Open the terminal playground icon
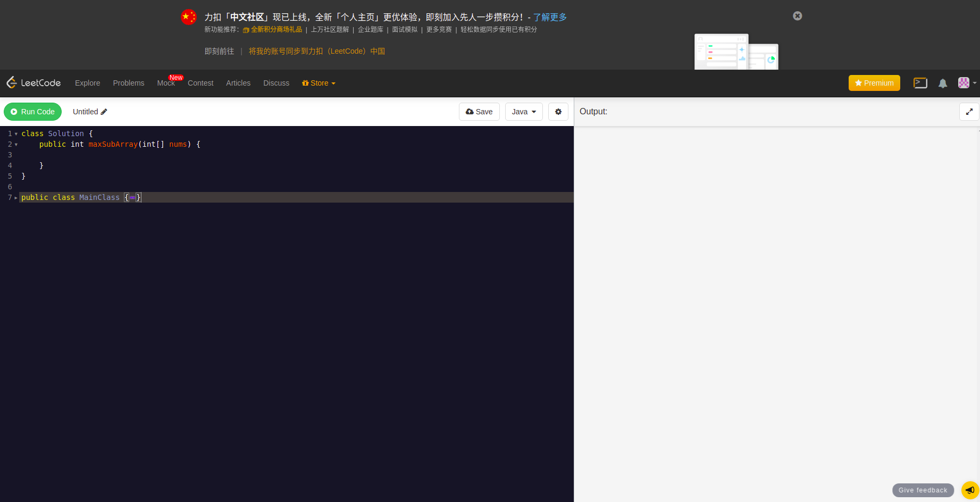980x502 pixels. [920, 83]
